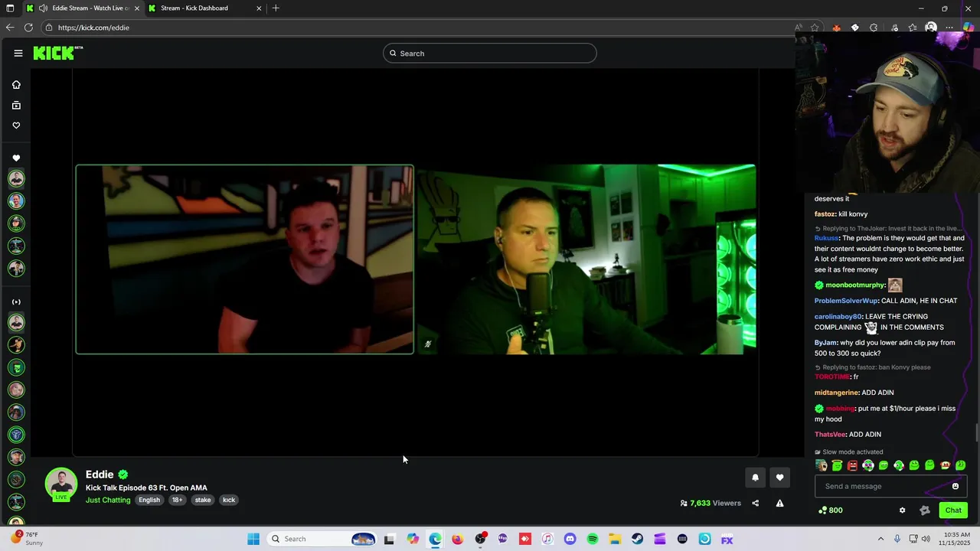Open Following heart icon below Browse

coord(16,125)
